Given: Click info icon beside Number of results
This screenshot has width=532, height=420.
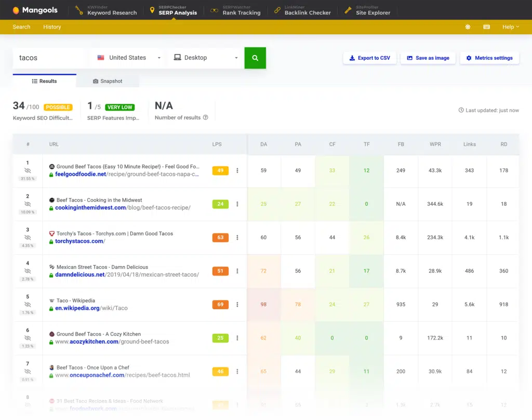Looking at the screenshot, I should click(206, 117).
